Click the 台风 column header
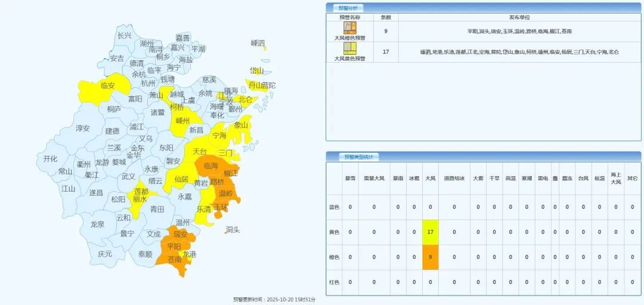Image resolution: width=644 pixels, height=305 pixels. pyautogui.click(x=583, y=178)
